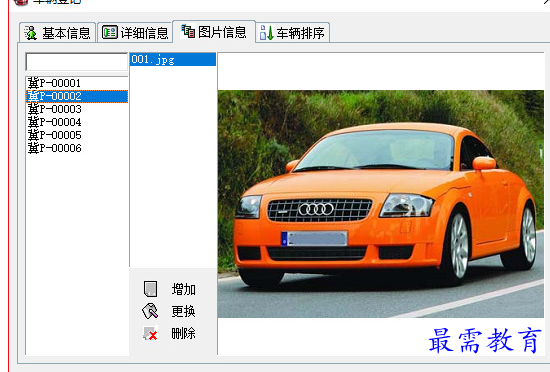Select vehicle 冀P-00003 in the list
550x372 pixels.
(77, 109)
